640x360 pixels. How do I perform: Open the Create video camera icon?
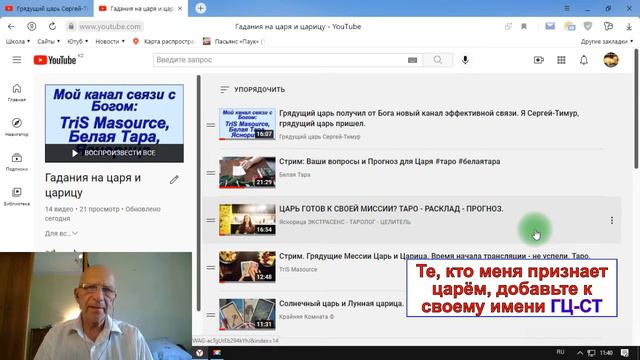pyautogui.click(x=539, y=60)
